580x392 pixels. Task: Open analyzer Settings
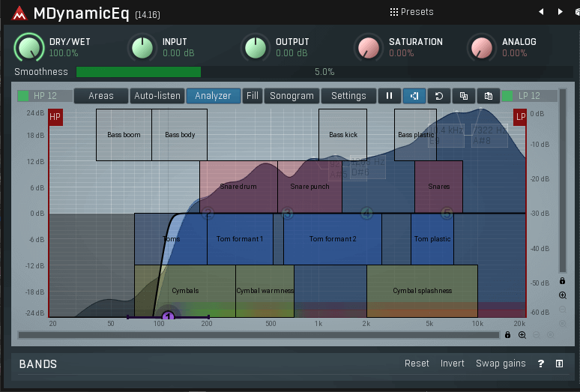348,96
